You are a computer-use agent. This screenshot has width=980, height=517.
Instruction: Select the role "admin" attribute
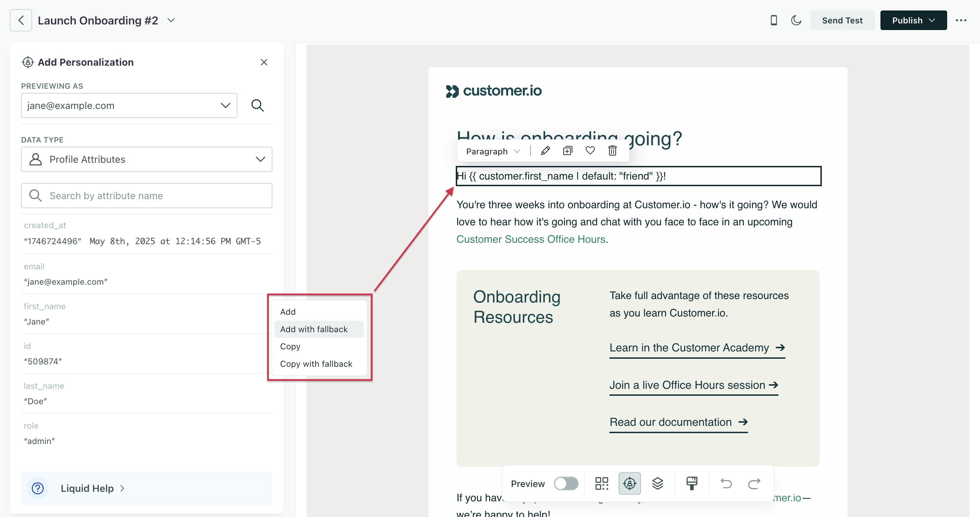pyautogui.click(x=146, y=433)
